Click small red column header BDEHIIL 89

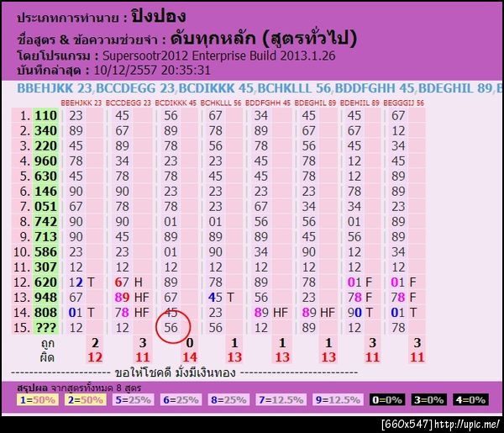point(360,103)
